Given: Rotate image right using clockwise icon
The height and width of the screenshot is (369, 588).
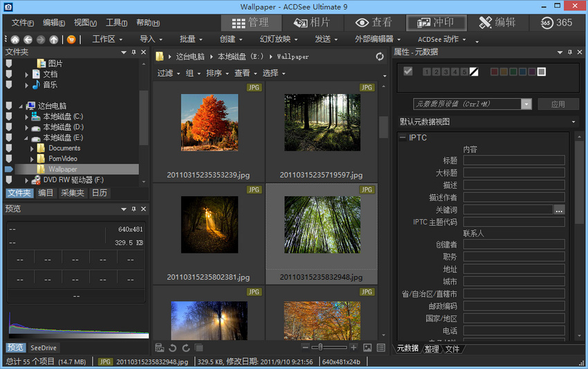Looking at the screenshot, I should pos(185,348).
